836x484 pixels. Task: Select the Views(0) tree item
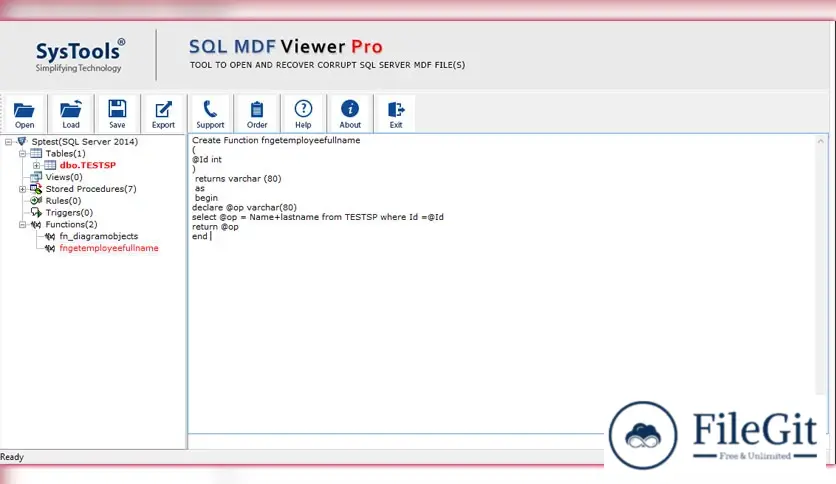pyautogui.click(x=64, y=177)
